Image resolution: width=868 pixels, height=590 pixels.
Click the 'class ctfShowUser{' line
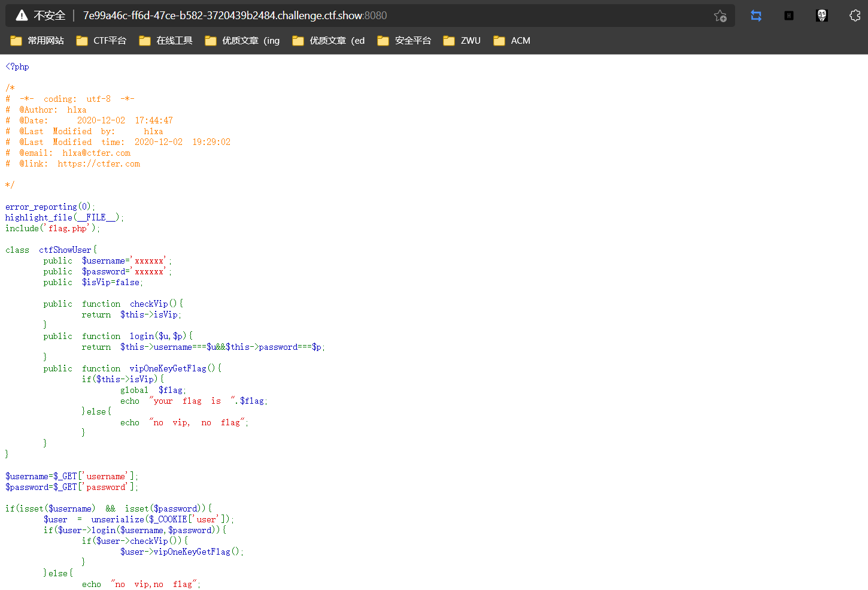click(x=51, y=250)
